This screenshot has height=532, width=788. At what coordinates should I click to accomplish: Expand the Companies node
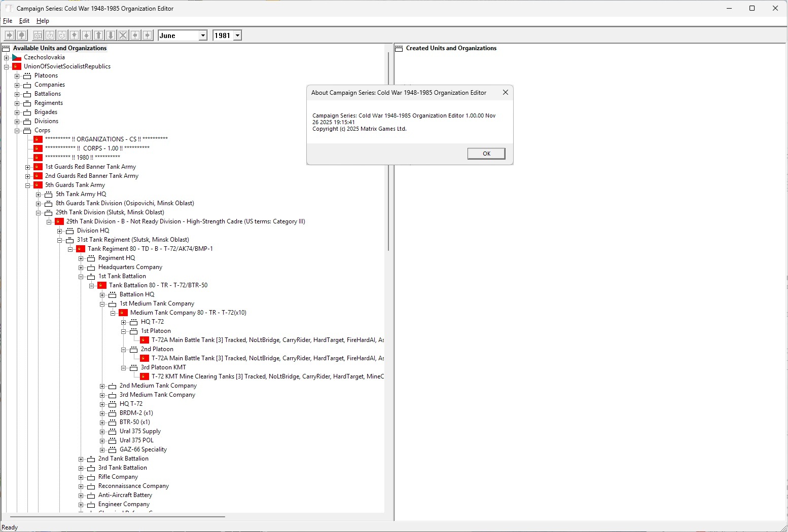tap(17, 85)
